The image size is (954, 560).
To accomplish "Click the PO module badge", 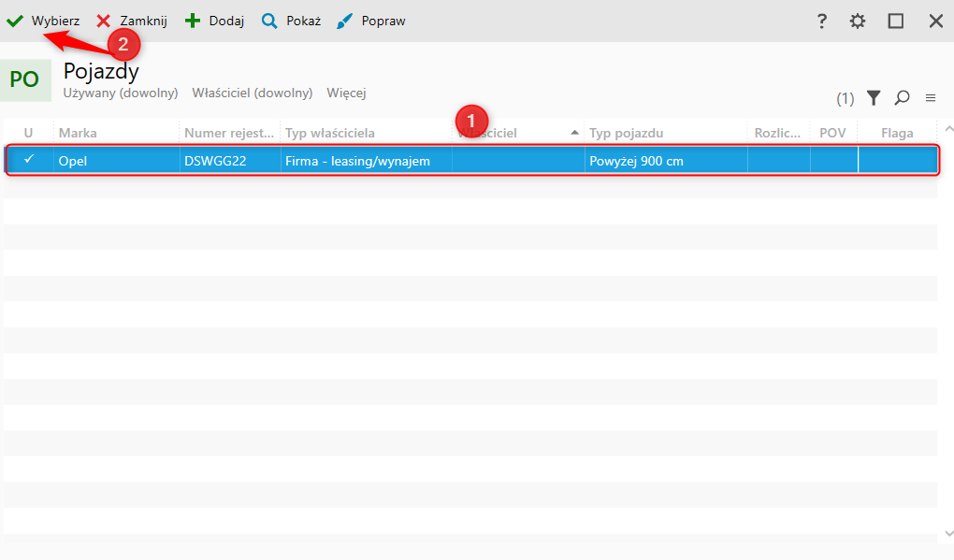I will click(25, 79).
